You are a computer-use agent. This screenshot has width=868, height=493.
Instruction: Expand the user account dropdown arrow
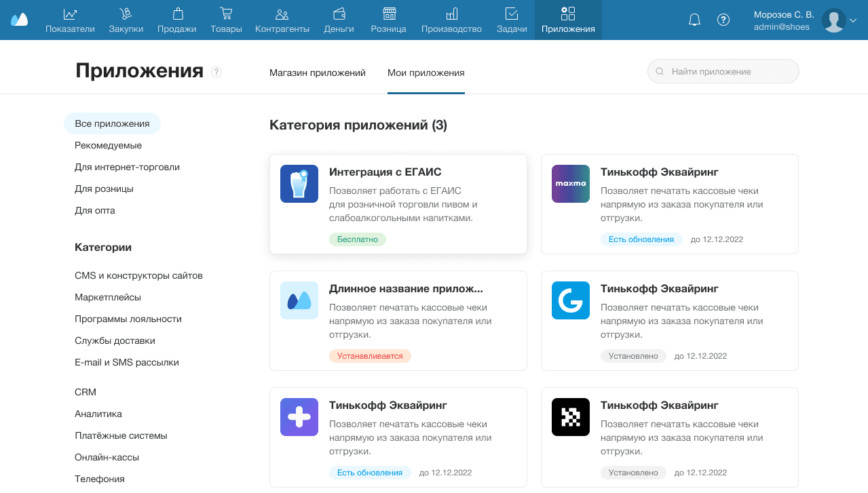coord(853,20)
